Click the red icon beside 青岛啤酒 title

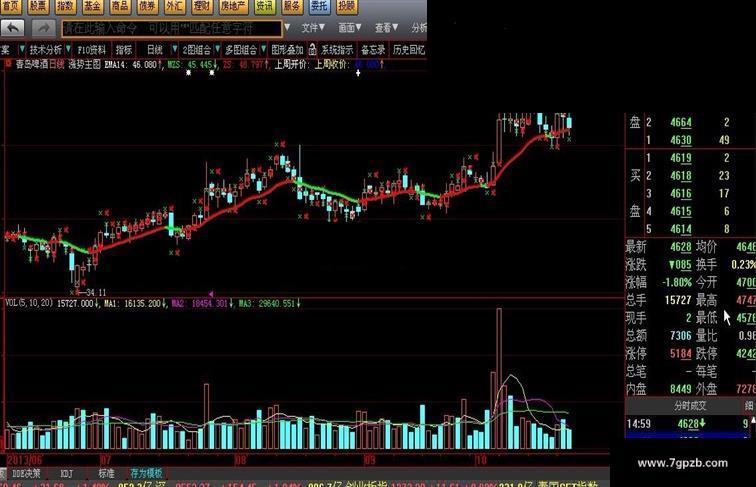point(8,64)
